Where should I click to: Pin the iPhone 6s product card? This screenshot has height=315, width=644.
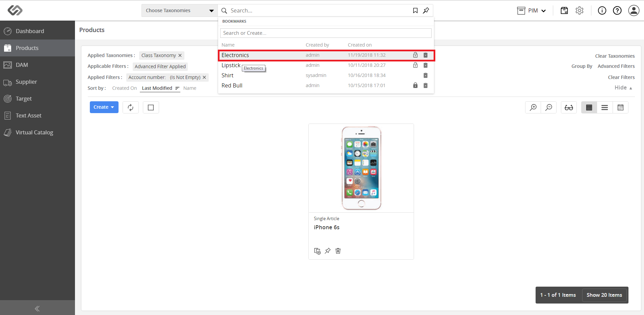point(328,251)
